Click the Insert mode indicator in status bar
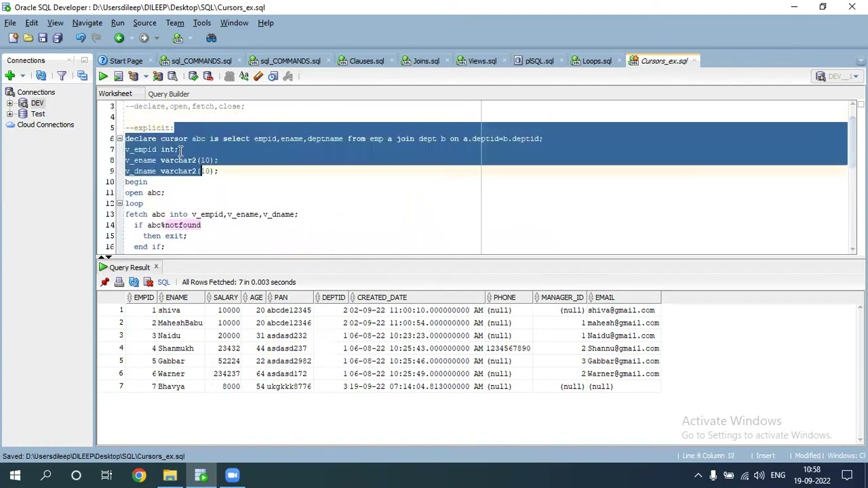 pyautogui.click(x=766, y=456)
